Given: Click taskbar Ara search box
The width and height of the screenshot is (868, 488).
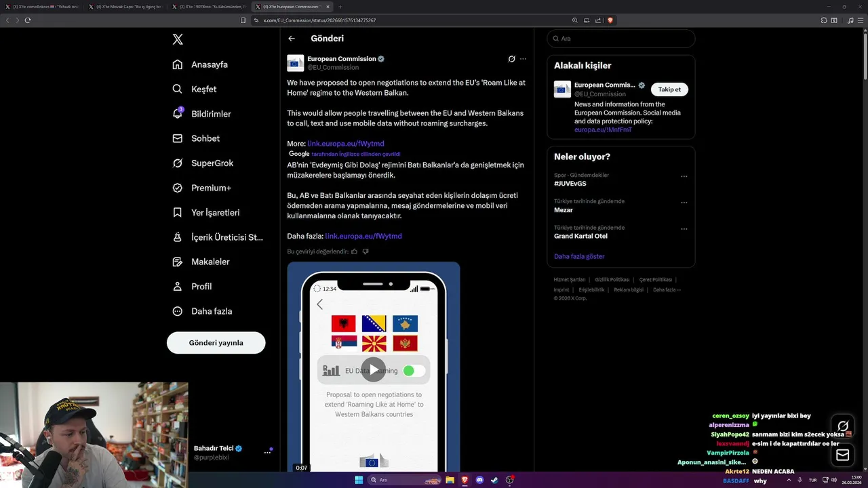Looking at the screenshot, I should pyautogui.click(x=403, y=480).
